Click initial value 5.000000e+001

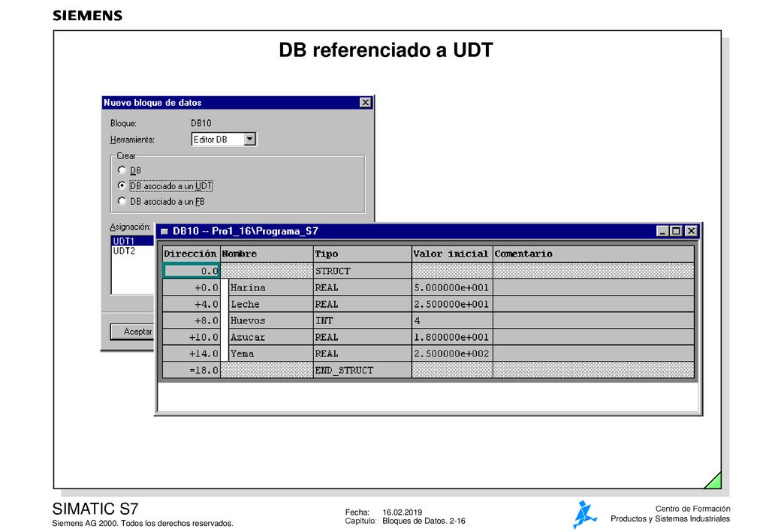tap(452, 287)
